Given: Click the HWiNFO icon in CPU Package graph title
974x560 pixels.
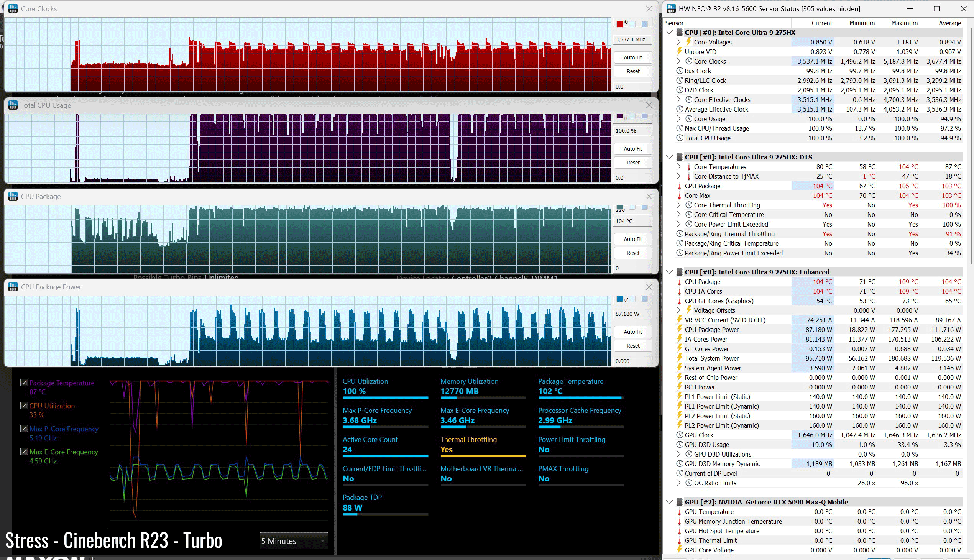Looking at the screenshot, I should [x=13, y=196].
